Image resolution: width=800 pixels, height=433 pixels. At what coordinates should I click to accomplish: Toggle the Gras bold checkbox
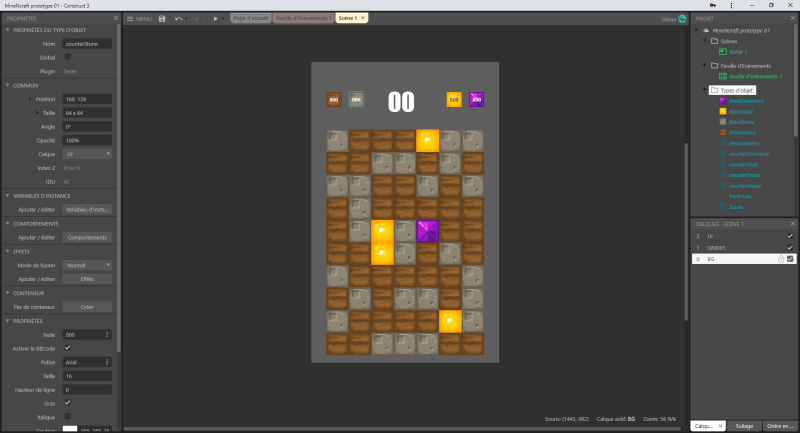pyautogui.click(x=67, y=403)
